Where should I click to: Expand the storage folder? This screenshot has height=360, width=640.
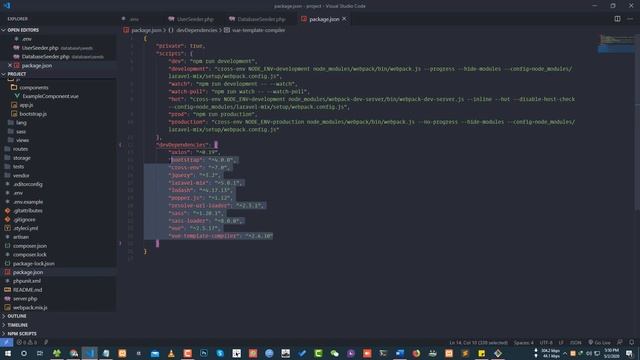coord(21,158)
